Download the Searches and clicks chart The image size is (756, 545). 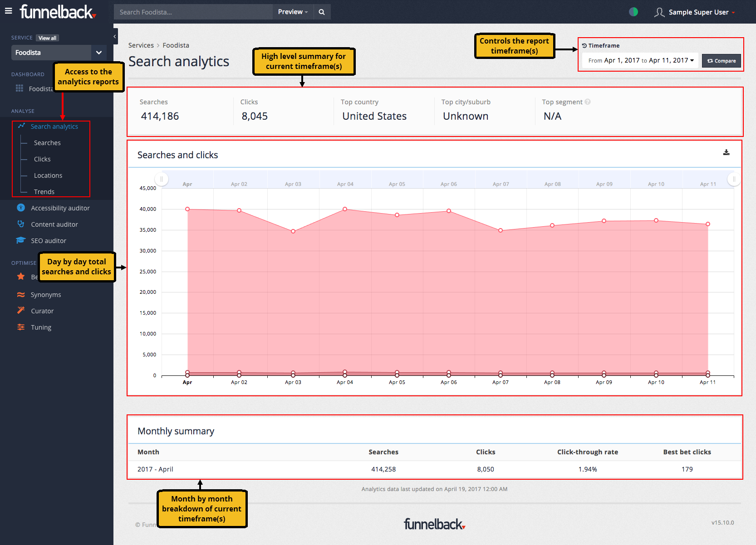tap(727, 153)
